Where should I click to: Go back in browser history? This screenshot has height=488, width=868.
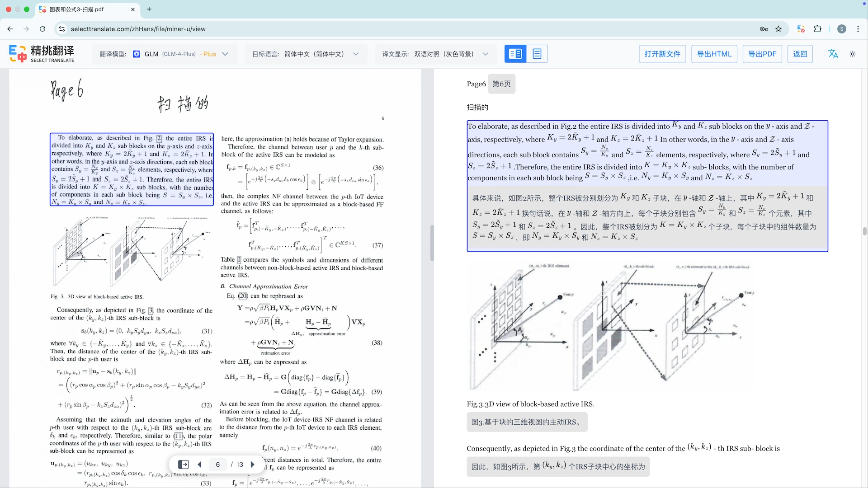(x=10, y=29)
